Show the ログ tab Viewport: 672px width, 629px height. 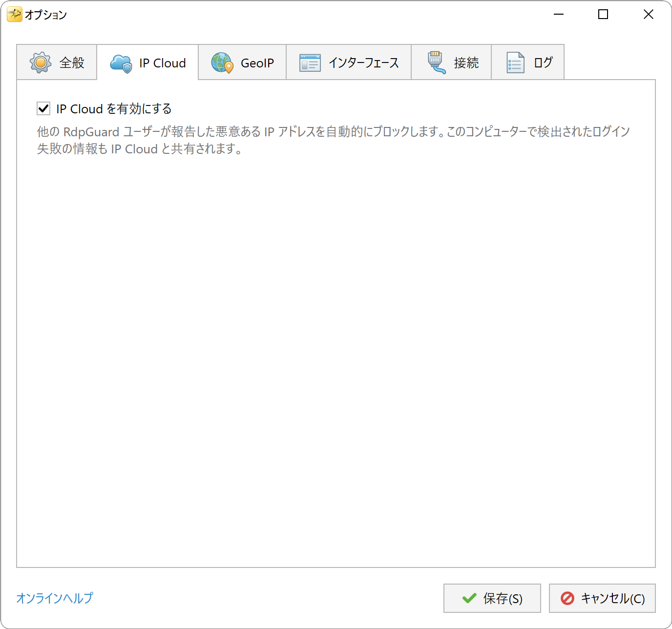tap(528, 62)
